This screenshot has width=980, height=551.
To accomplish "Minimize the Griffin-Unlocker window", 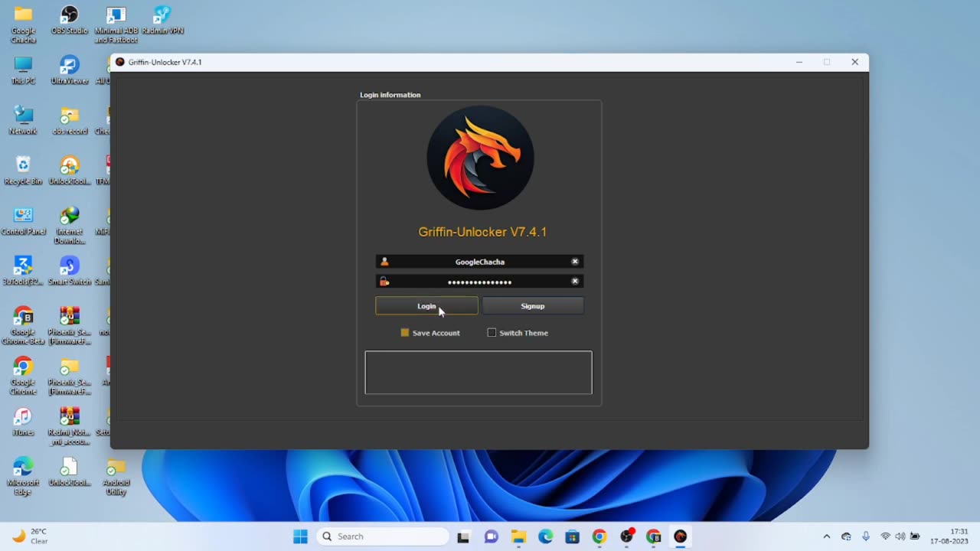I will tap(799, 62).
